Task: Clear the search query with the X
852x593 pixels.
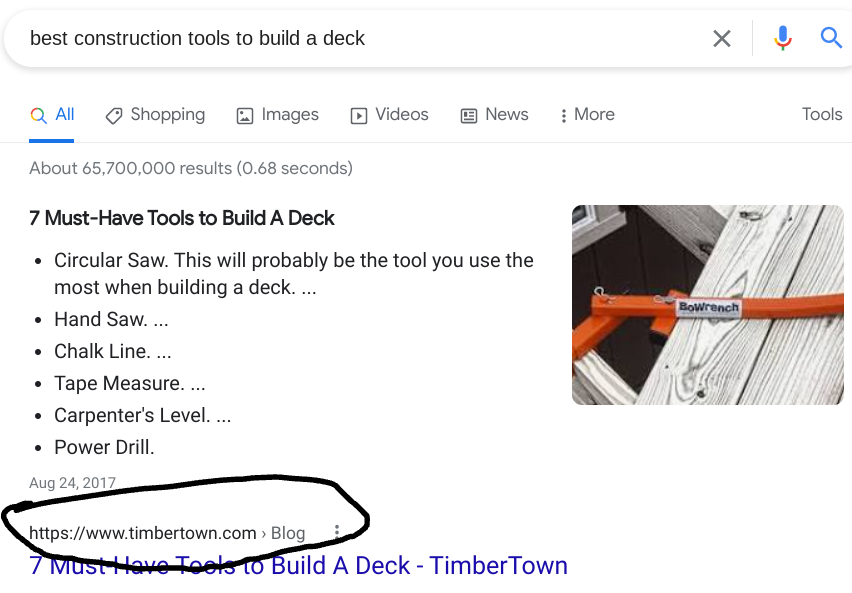Action: (721, 39)
